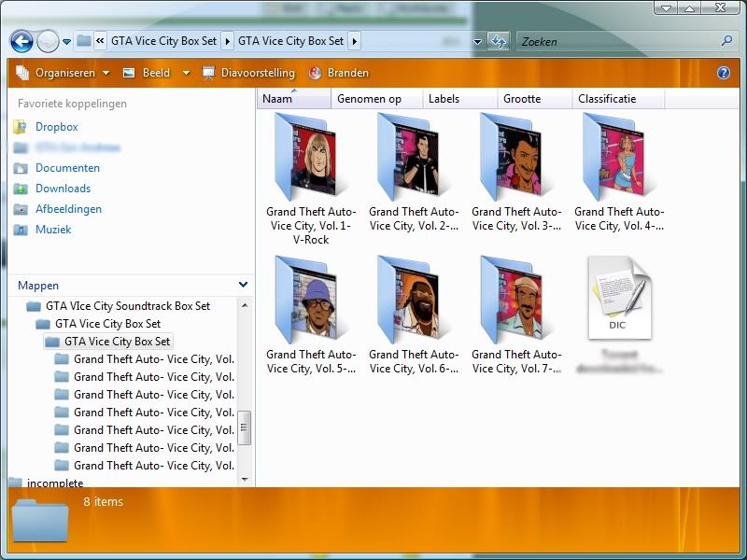Click the Beeld views button
Screen dimensions: 747x560
147,73
